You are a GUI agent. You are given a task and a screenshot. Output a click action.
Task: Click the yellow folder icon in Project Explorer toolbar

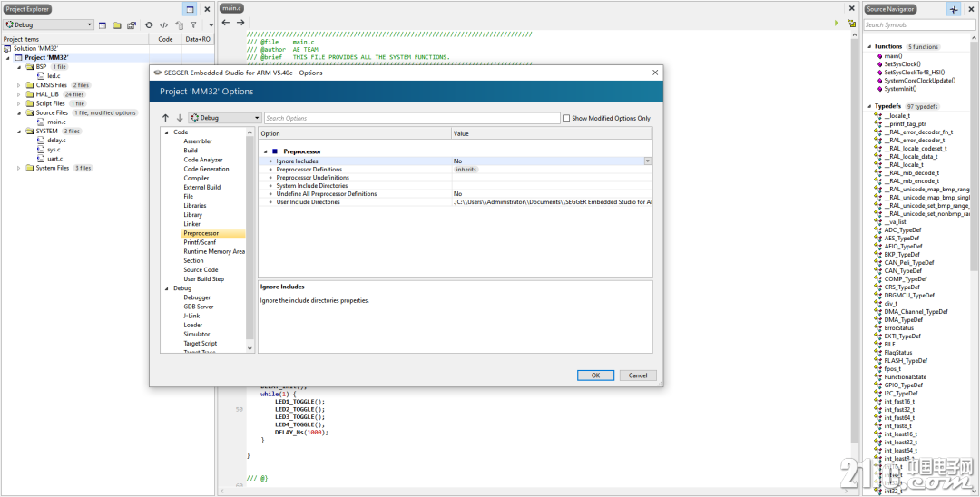coord(116,25)
